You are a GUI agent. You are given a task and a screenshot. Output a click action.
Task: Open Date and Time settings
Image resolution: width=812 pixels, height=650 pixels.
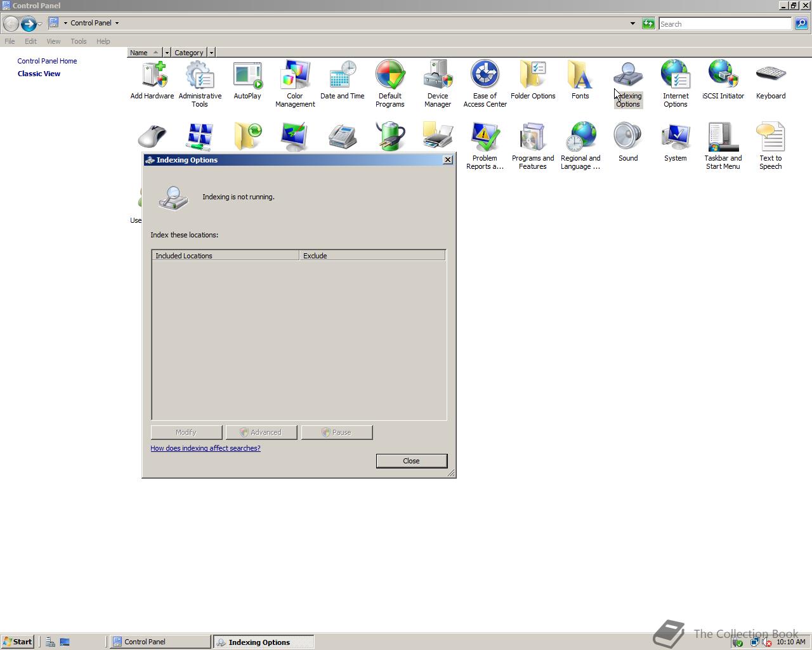pyautogui.click(x=343, y=81)
